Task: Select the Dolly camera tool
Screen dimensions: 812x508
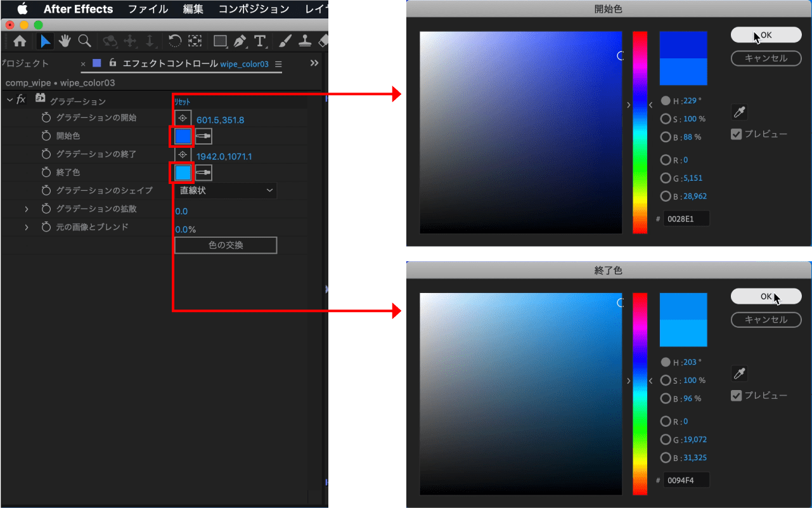Action: (x=150, y=41)
